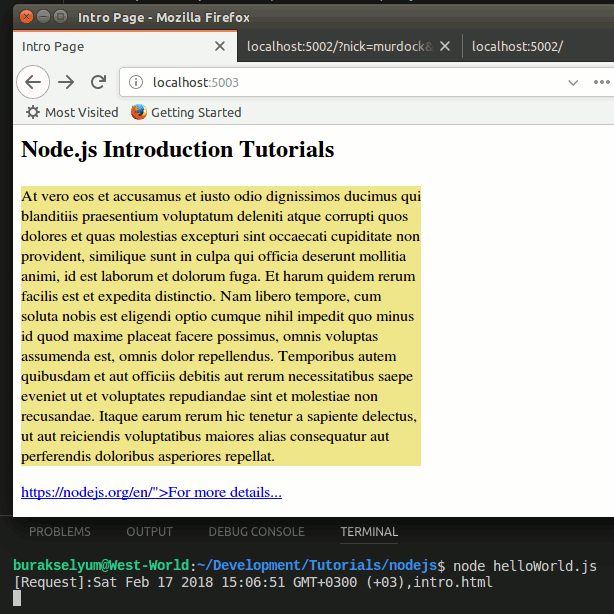The image size is (614, 614).
Task: Click the highlighted Lorem ipsum paragraph
Action: [221, 326]
